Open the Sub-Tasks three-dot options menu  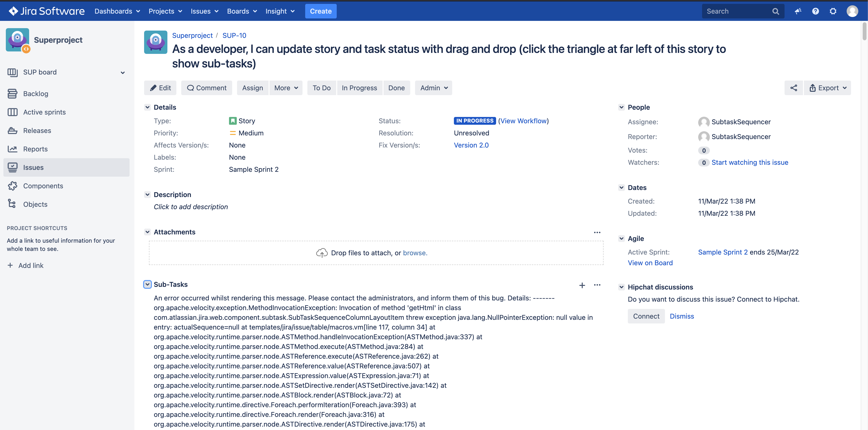pyautogui.click(x=597, y=285)
